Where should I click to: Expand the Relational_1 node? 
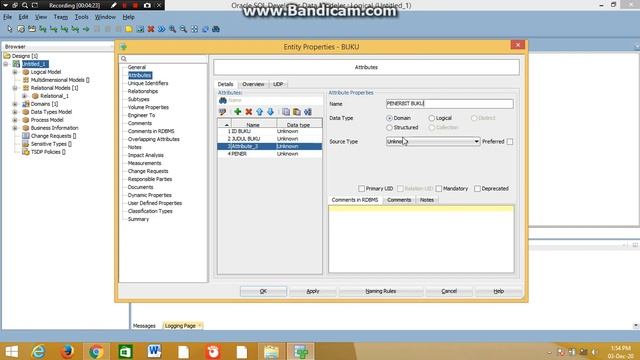tap(24, 96)
